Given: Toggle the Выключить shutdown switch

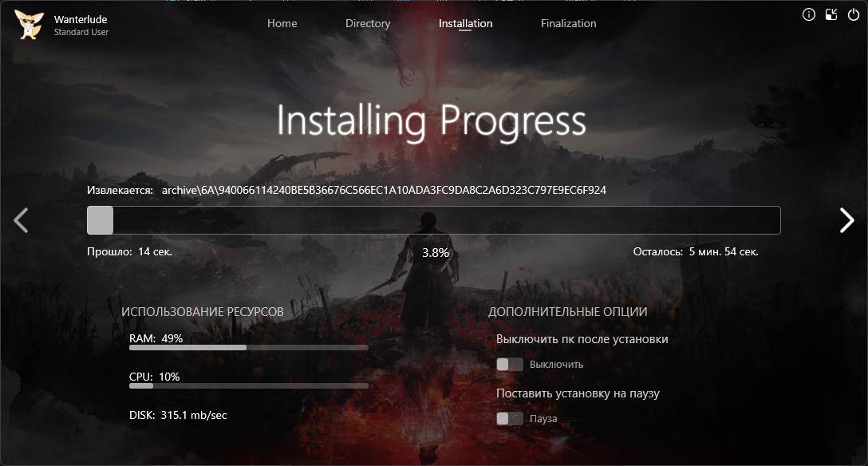Looking at the screenshot, I should tap(509, 364).
